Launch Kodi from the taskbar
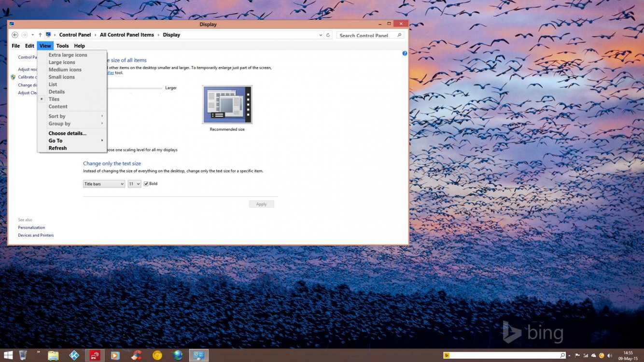The width and height of the screenshot is (644, 362). (74, 356)
